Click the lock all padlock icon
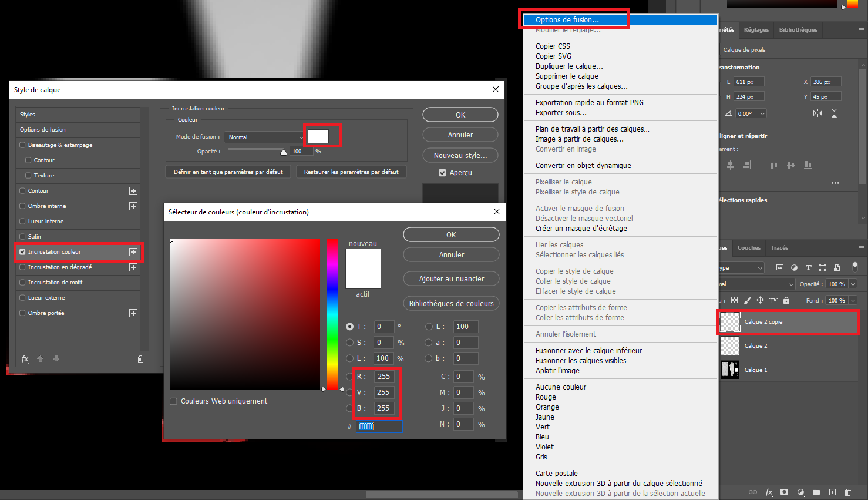This screenshot has height=500, width=868. click(x=786, y=300)
